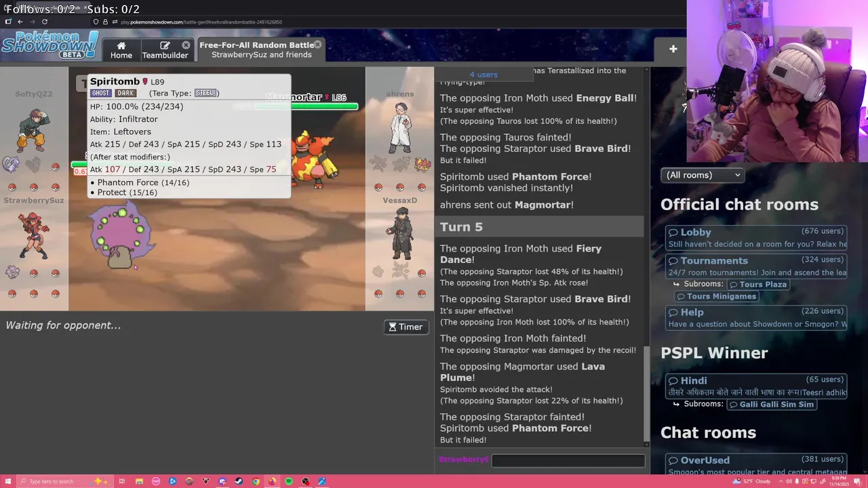
Task: Click the ahrens trainer avatar
Action: pos(401,129)
